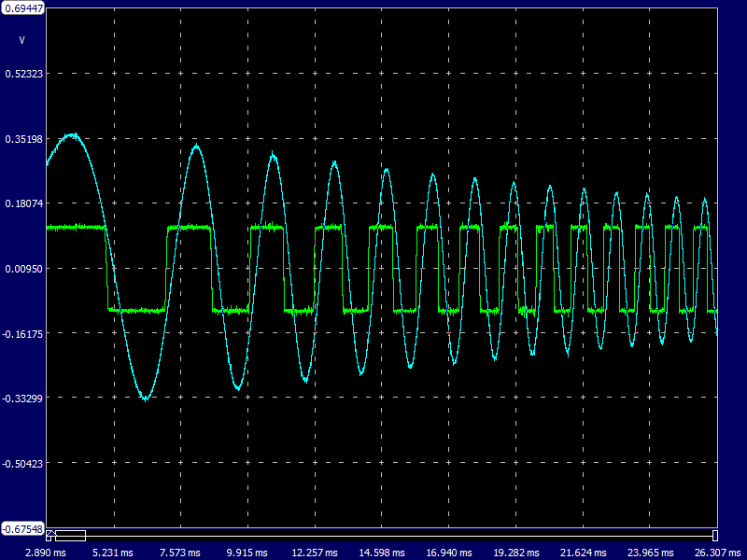Click the 23.965 ms time axis label

[x=650, y=553]
